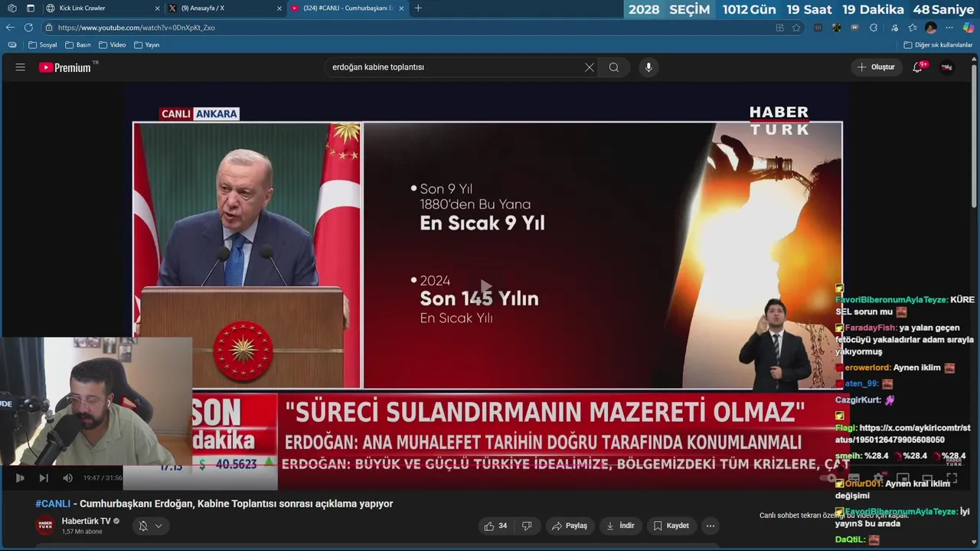The image size is (980, 551).
Task: Open the Habertürk TV channel avatar
Action: point(45,526)
